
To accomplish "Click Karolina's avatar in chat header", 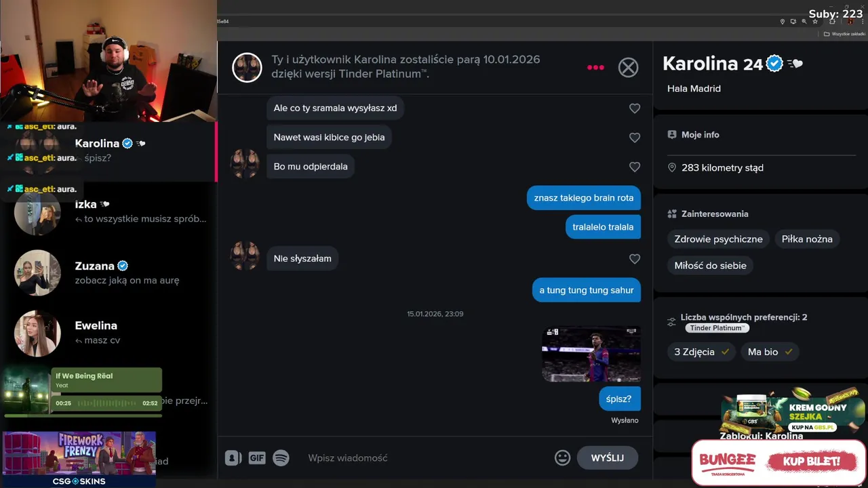I will click(x=247, y=67).
